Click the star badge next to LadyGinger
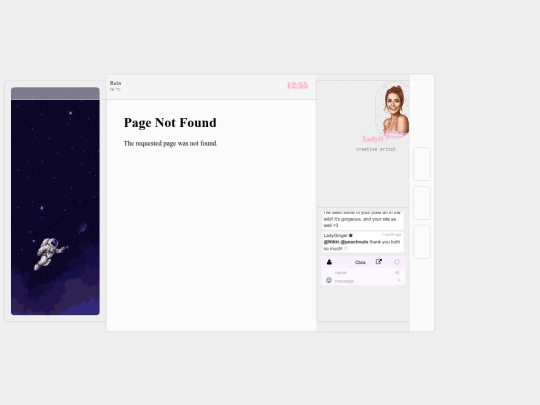 [351, 236]
